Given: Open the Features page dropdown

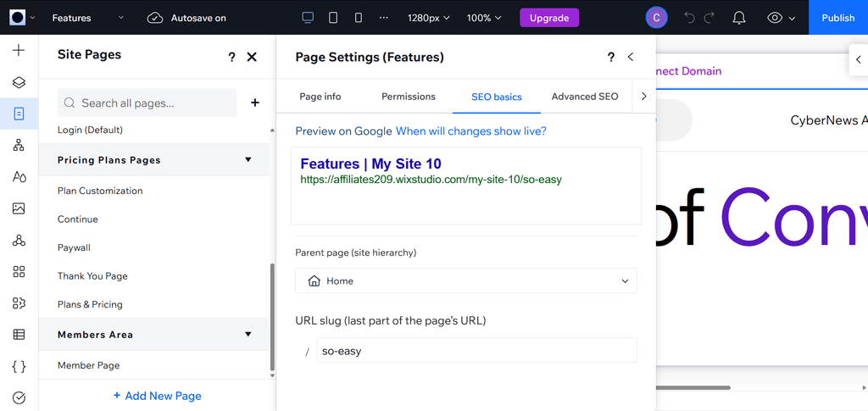Looking at the screenshot, I should pos(88,18).
